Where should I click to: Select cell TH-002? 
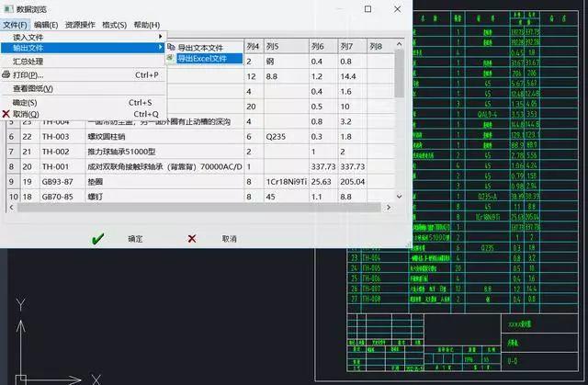click(62, 152)
